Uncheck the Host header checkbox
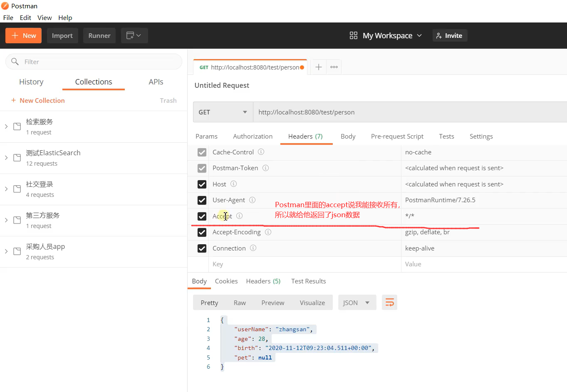This screenshot has height=392, width=567. tap(202, 184)
